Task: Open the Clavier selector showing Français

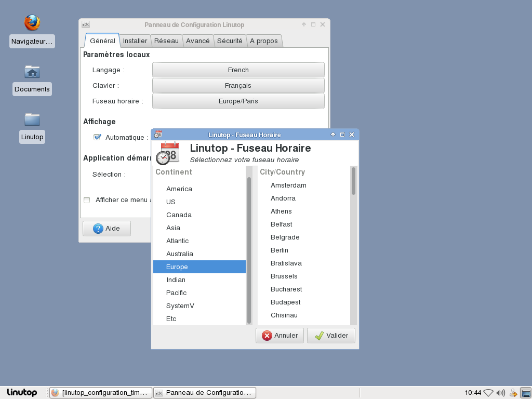Action: pos(238,86)
